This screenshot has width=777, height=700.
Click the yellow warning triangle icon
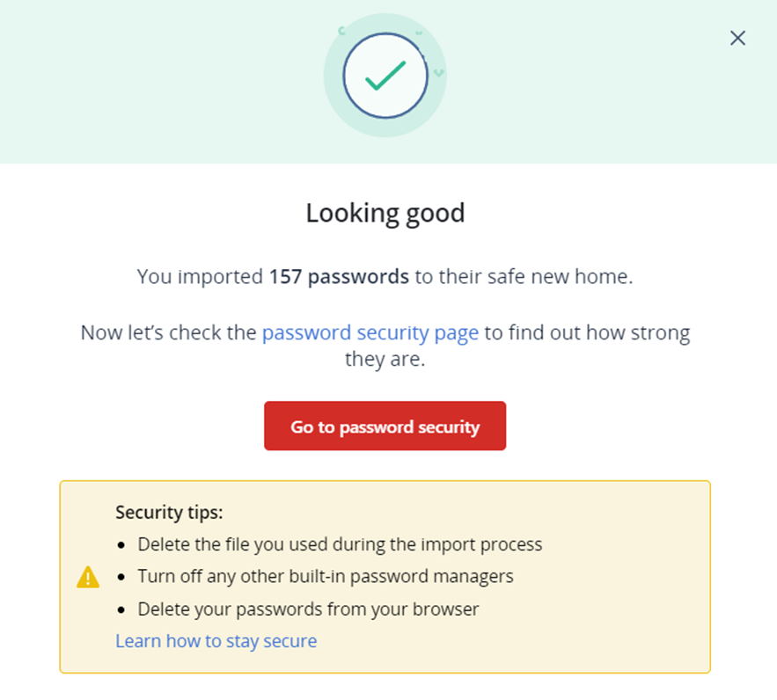pyautogui.click(x=88, y=577)
